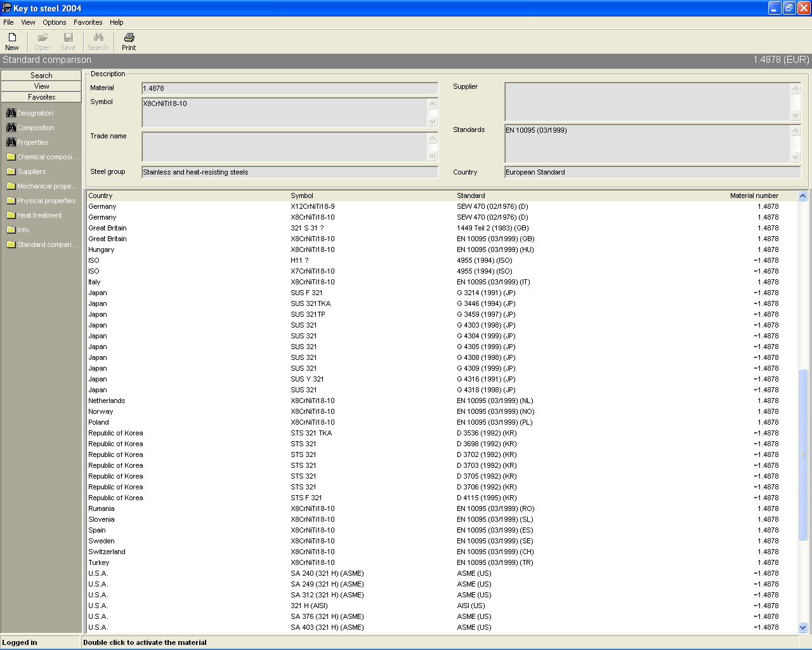Open the Heat treatment folder
Image resolution: width=812 pixels, height=650 pixels.
tap(34, 215)
